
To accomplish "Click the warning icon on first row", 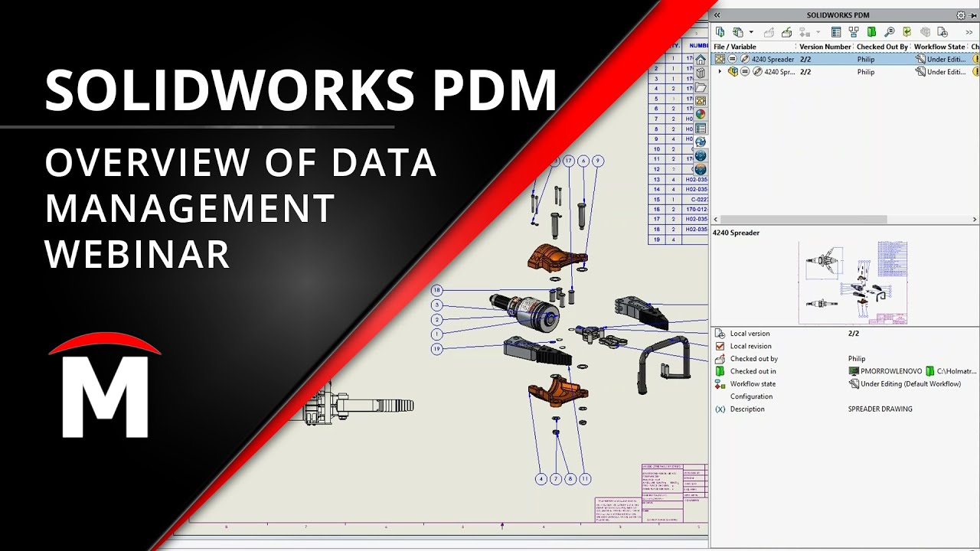I will coord(976,59).
